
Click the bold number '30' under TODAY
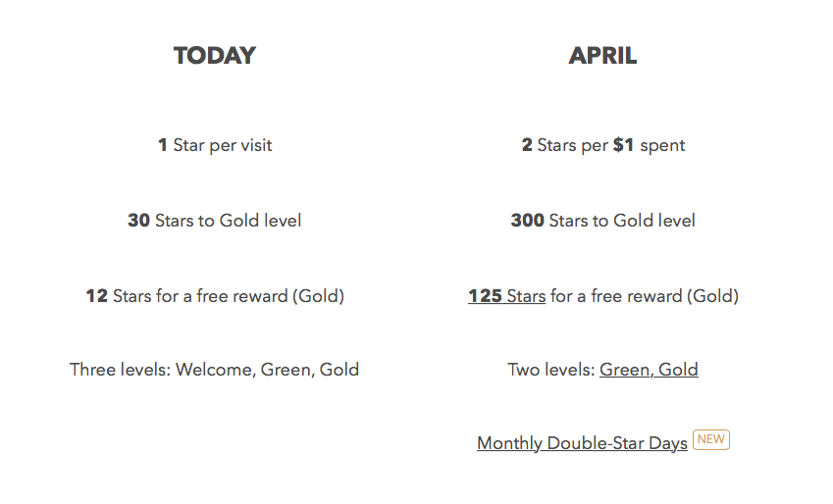coord(138,221)
